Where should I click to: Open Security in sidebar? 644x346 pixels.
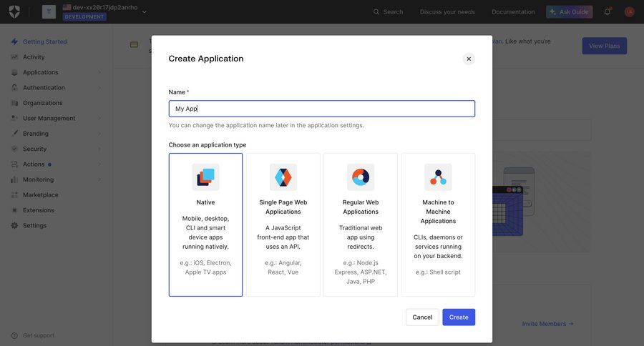pos(34,149)
